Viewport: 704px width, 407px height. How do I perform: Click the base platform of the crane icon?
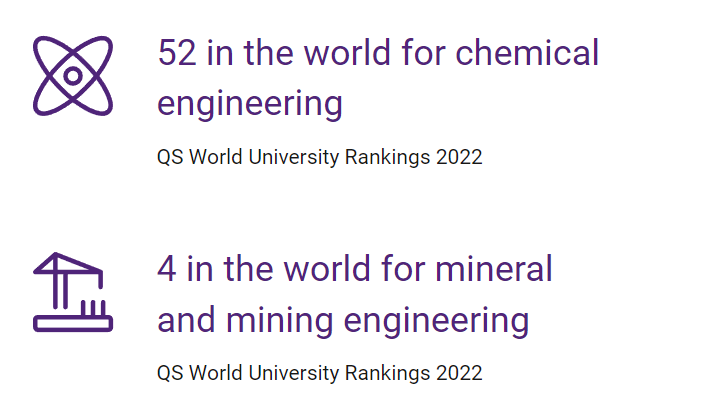coord(73,324)
